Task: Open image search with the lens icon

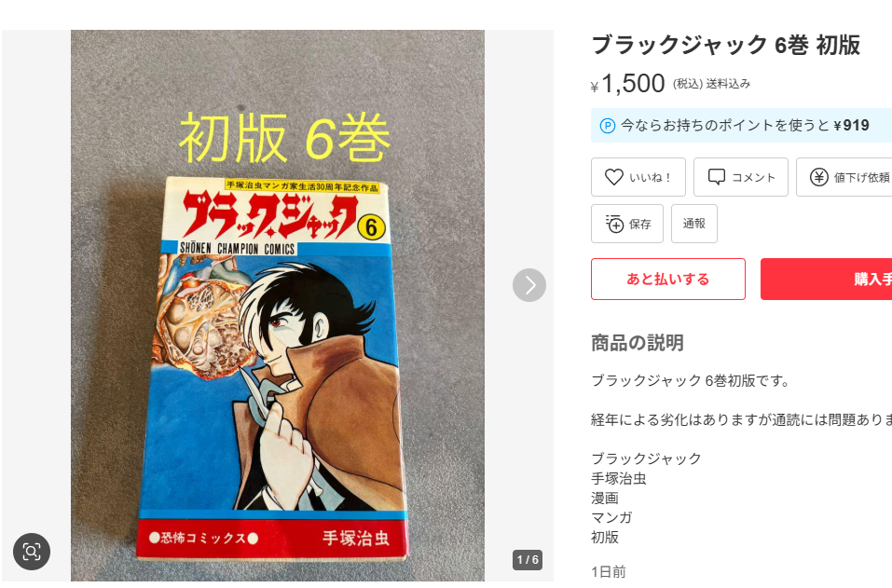Action: (x=32, y=551)
